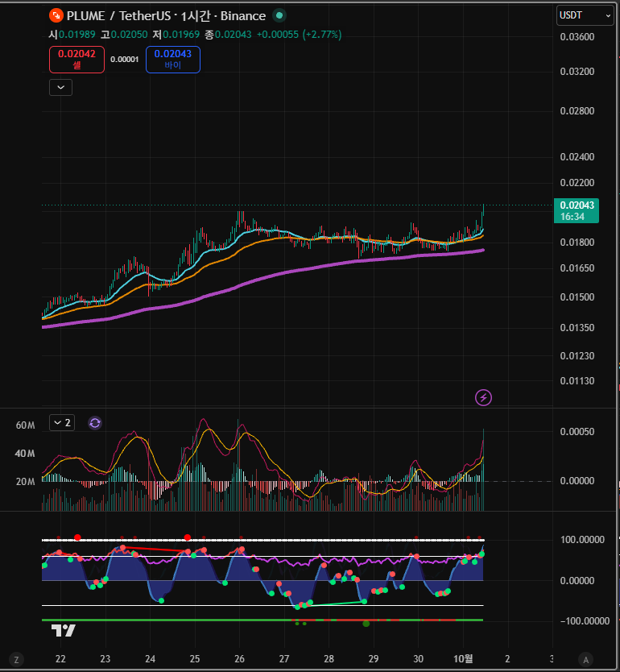Viewport: 620px width, 672px height.
Task: Click the 0.03600 price axis label
Action: pyautogui.click(x=577, y=37)
